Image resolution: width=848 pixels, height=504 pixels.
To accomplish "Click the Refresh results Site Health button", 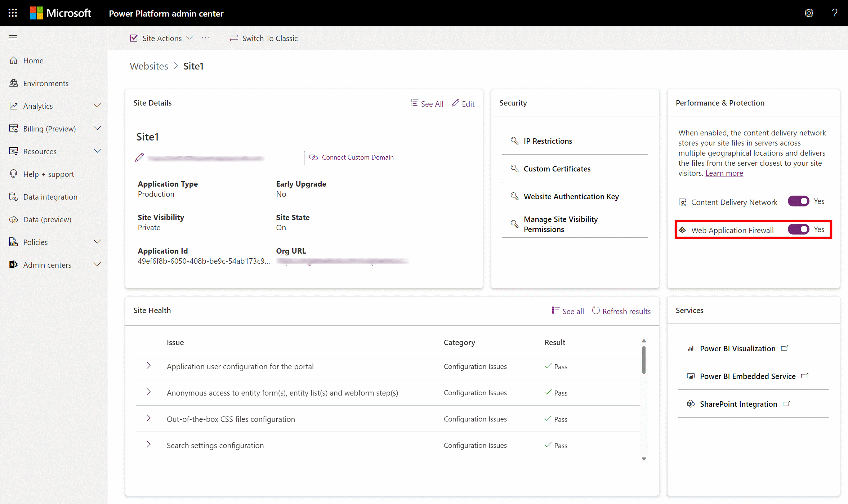I will 621,311.
